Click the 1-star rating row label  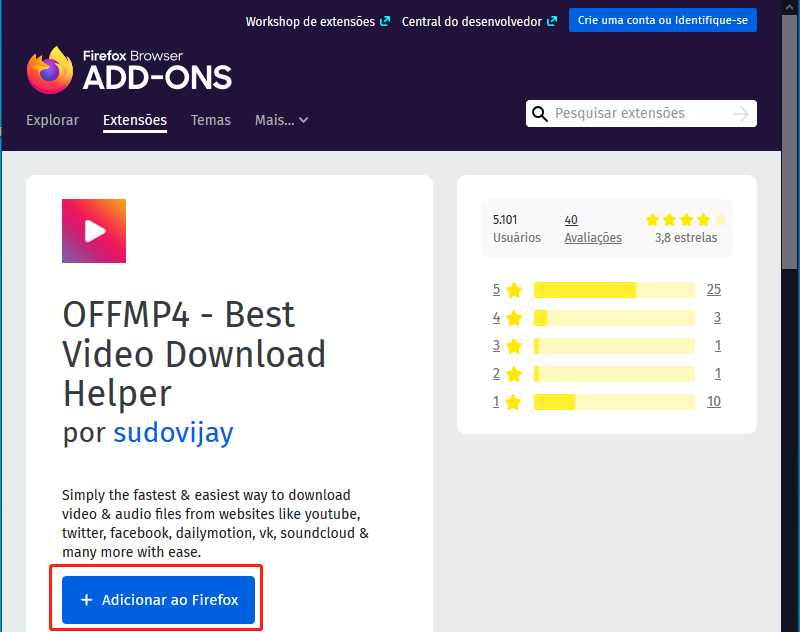point(496,402)
